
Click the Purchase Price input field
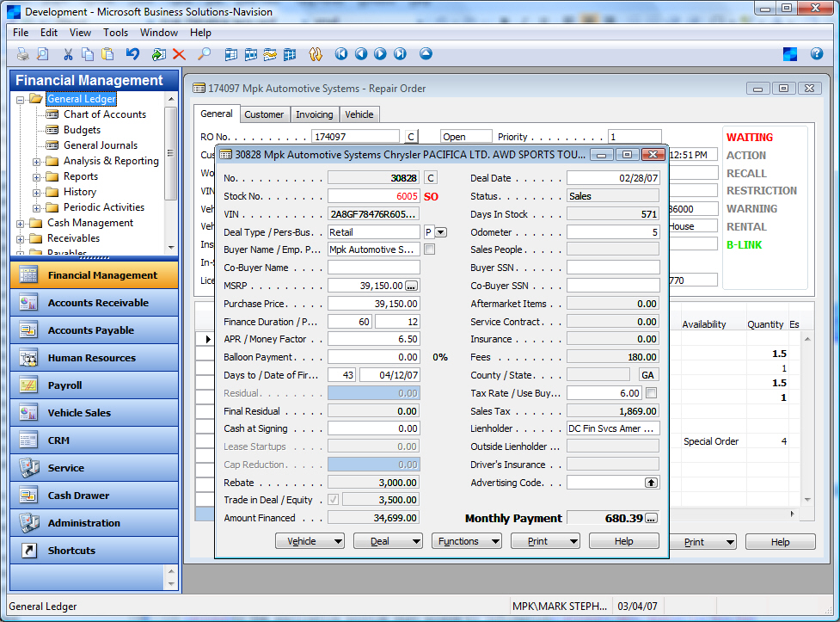point(373,304)
